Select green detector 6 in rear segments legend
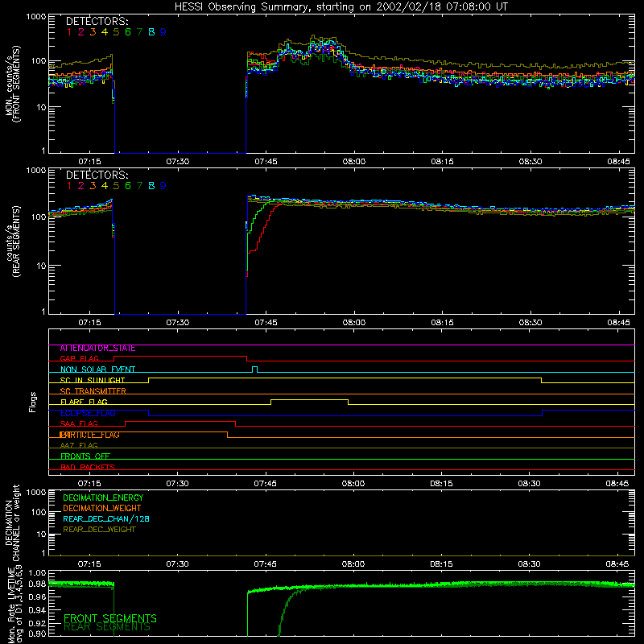 tap(128, 186)
